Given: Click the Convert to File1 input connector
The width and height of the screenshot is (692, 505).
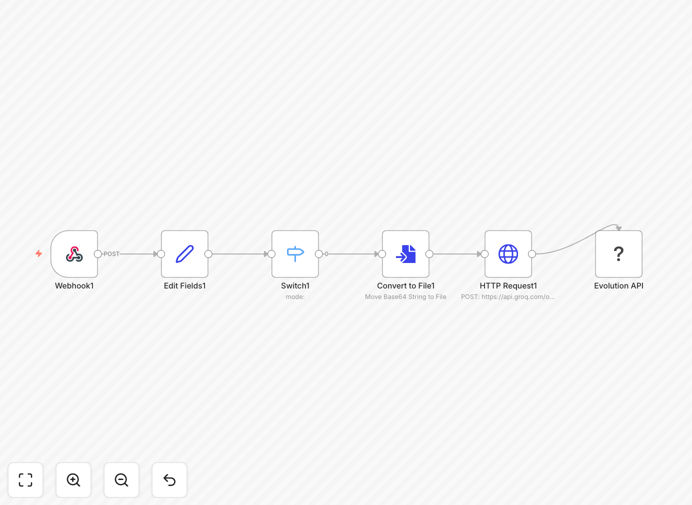Looking at the screenshot, I should [x=382, y=254].
